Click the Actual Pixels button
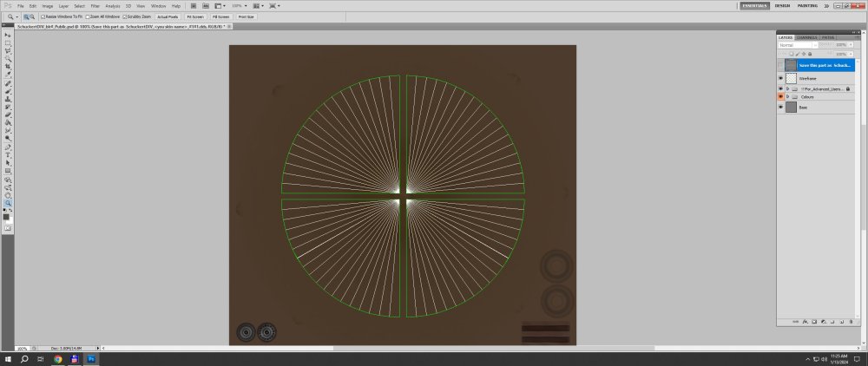 (167, 16)
